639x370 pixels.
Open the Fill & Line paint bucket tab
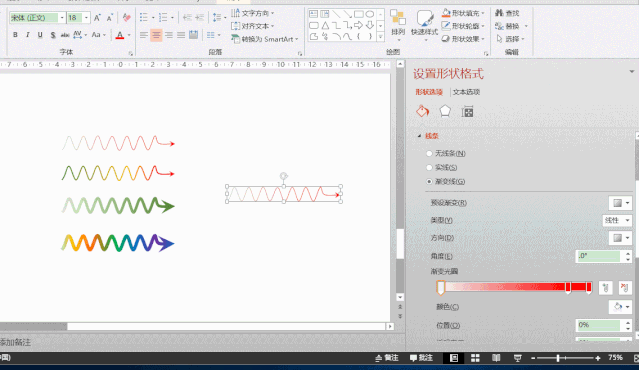pyautogui.click(x=423, y=111)
